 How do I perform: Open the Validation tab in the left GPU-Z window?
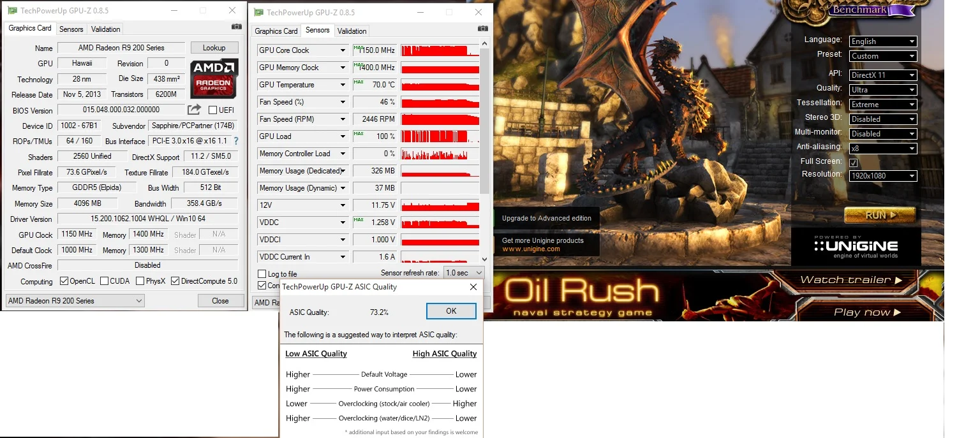click(106, 29)
